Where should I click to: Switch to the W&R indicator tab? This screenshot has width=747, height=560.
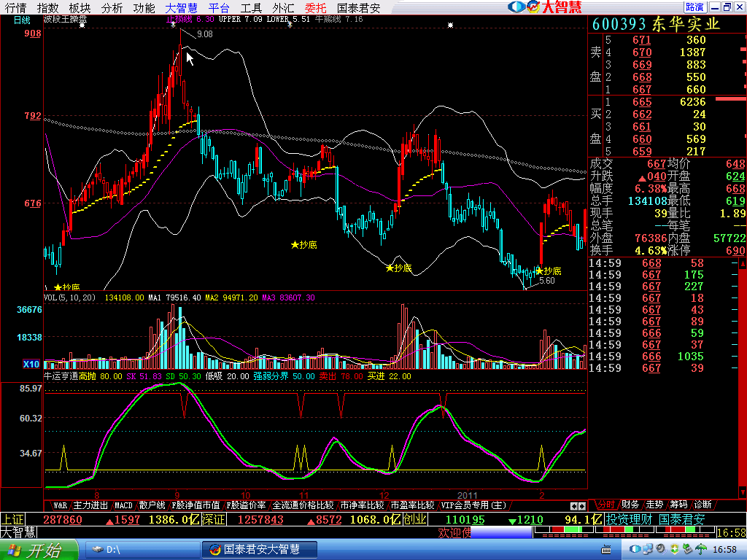tap(60, 505)
